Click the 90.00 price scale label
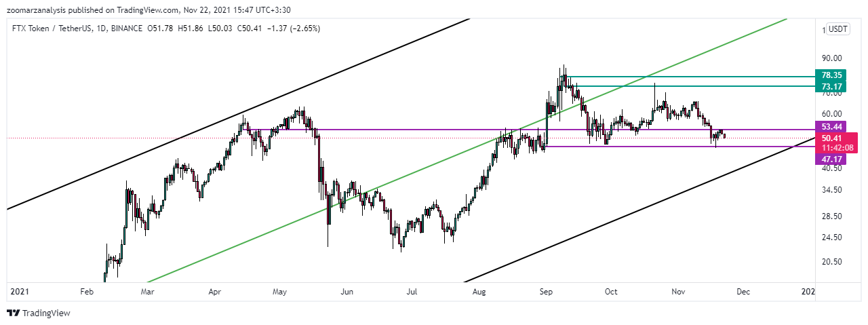This screenshot has width=868, height=325. pyautogui.click(x=831, y=58)
